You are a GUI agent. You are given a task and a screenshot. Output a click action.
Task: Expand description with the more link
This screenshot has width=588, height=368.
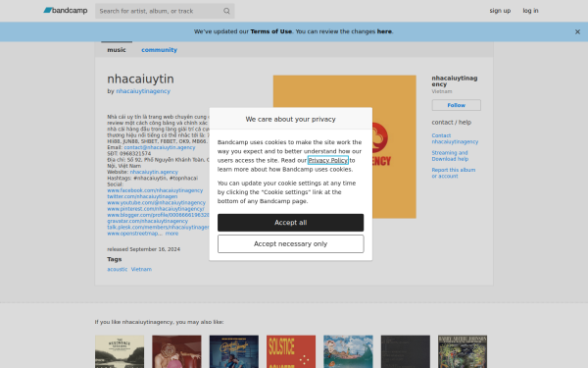[x=171, y=234]
